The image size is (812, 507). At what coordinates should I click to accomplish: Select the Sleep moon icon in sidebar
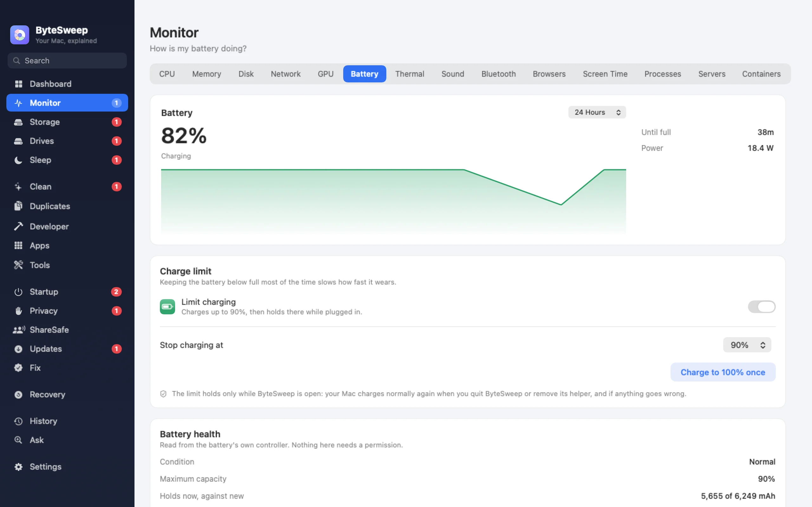[18, 160]
